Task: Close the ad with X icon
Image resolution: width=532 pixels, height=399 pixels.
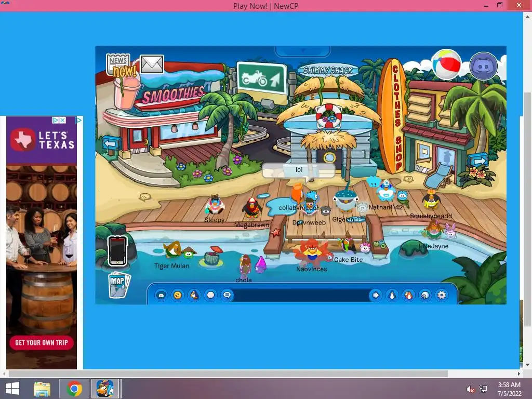Action: pyautogui.click(x=62, y=120)
